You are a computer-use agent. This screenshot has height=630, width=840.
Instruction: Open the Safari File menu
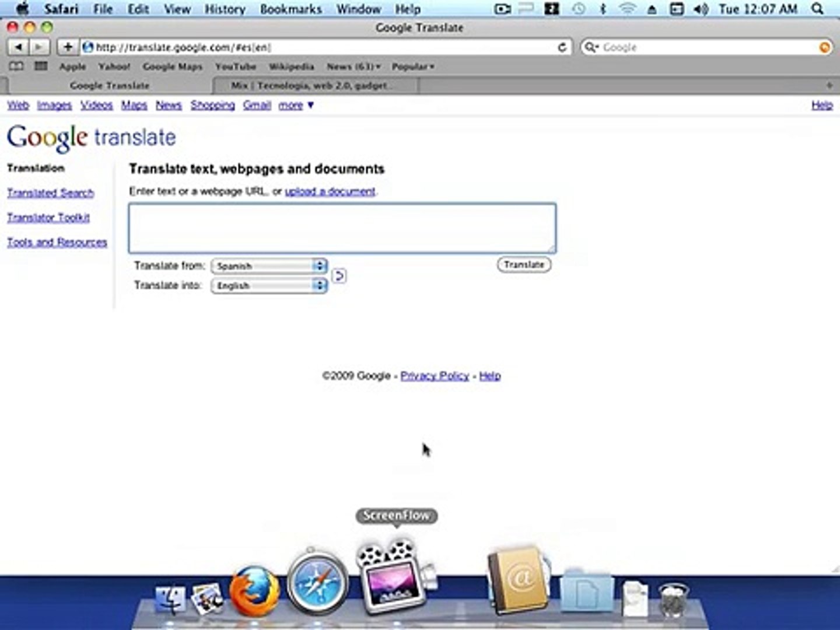coord(103,9)
